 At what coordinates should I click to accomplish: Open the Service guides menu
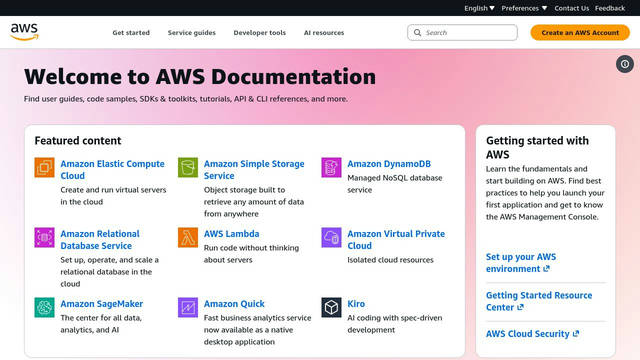tap(191, 33)
